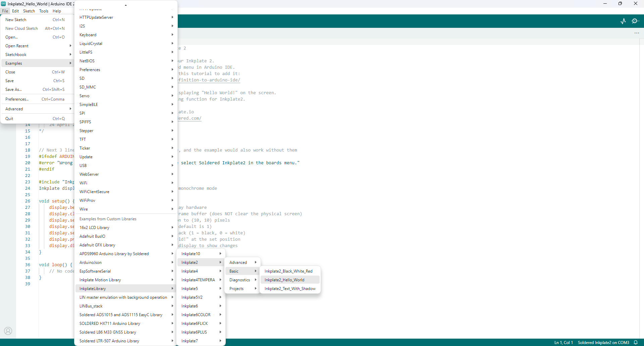Open the Serial Monitor icon
This screenshot has height=346, width=644.
[x=635, y=21]
